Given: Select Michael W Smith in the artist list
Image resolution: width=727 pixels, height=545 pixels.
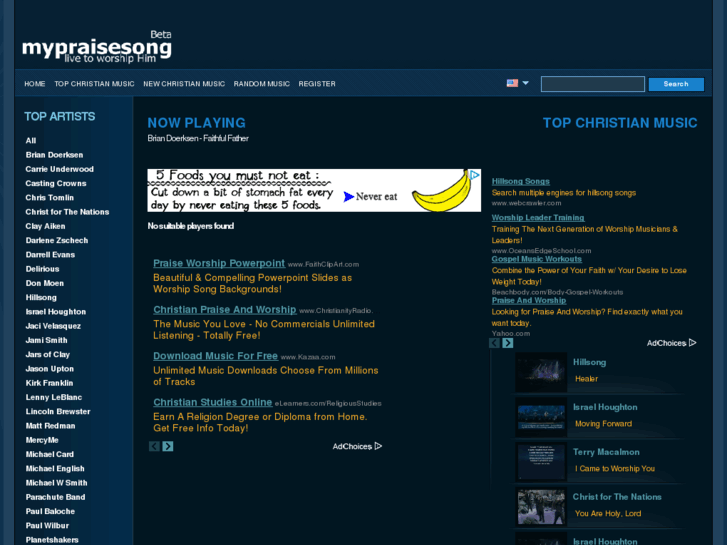Looking at the screenshot, I should [x=57, y=483].
